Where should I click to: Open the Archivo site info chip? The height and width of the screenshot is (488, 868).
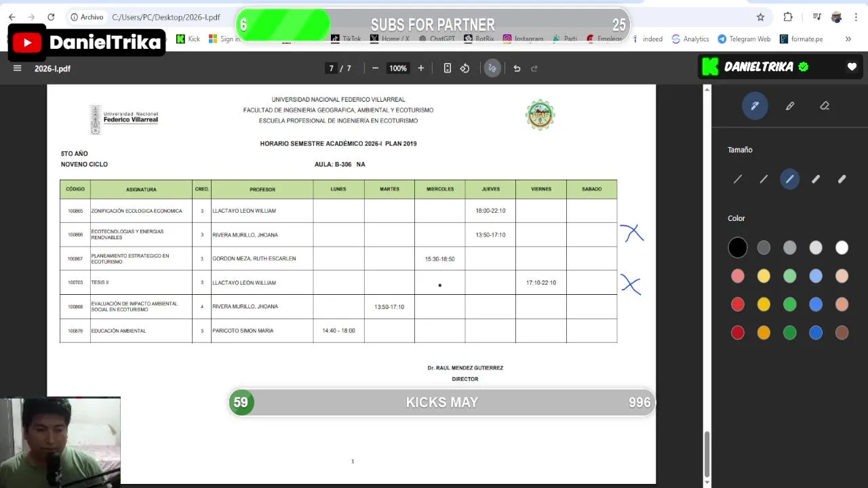[87, 17]
